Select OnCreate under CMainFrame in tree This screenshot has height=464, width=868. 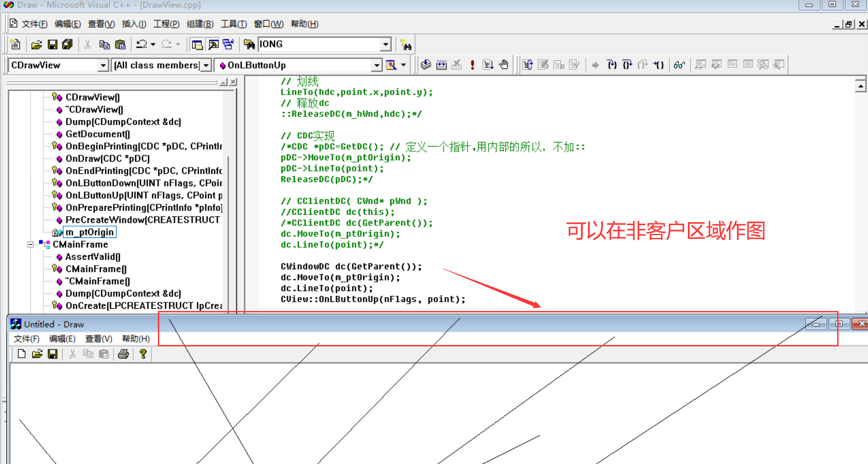[144, 306]
